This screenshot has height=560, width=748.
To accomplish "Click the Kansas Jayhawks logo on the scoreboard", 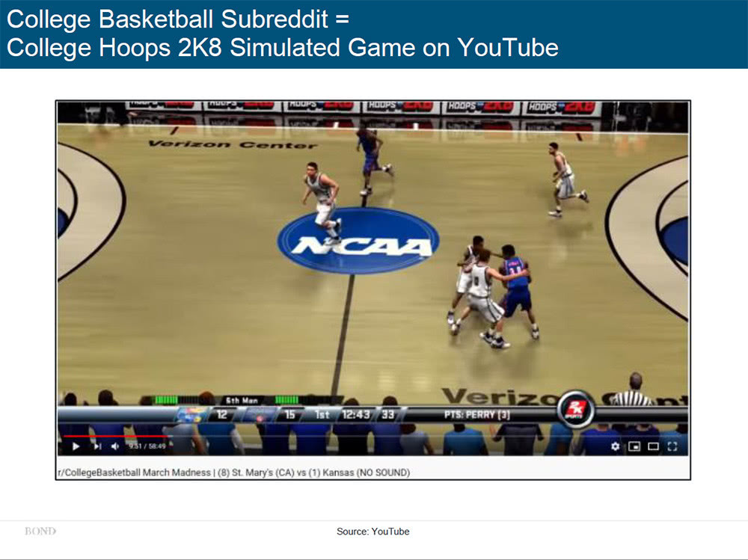I will [193, 414].
